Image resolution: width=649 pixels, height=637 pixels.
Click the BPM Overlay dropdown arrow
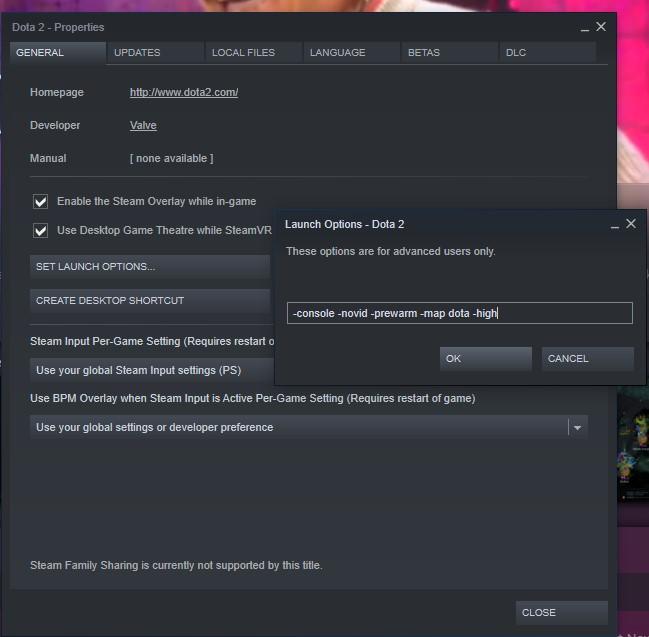tap(578, 428)
